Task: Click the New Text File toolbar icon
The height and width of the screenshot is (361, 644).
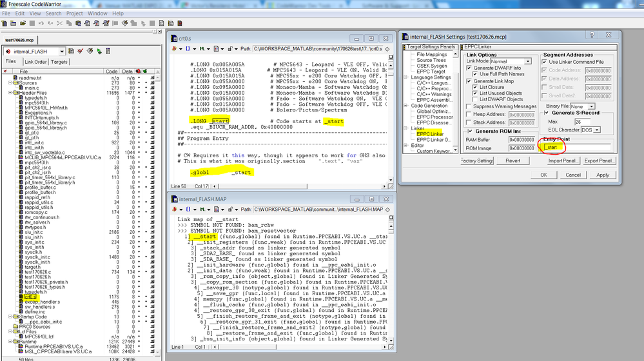Action: tap(4, 23)
